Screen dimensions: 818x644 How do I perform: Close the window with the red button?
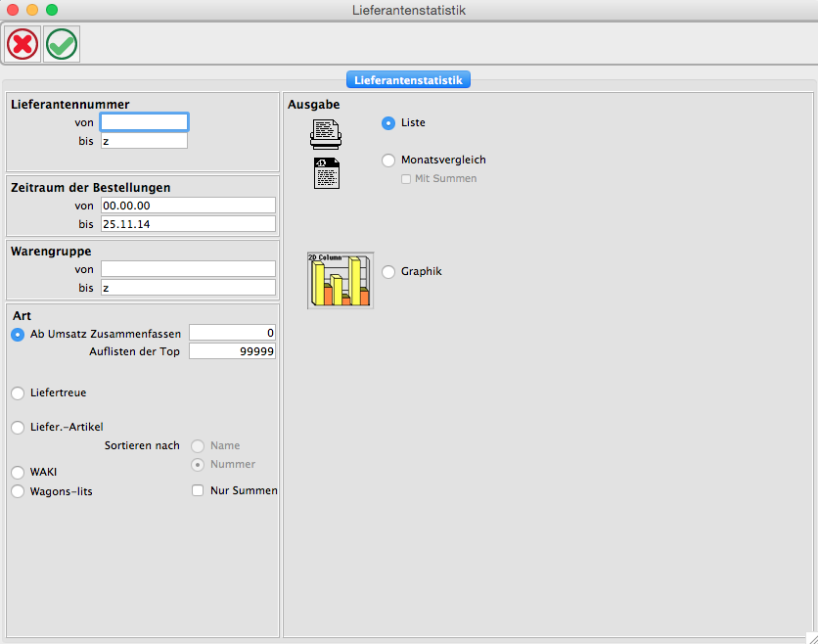pyautogui.click(x=13, y=10)
